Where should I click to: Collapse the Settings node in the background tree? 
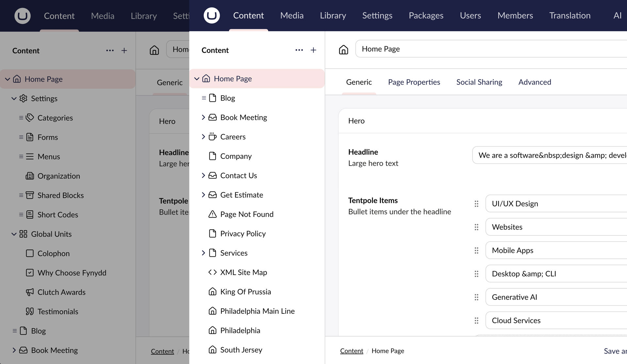(14, 99)
